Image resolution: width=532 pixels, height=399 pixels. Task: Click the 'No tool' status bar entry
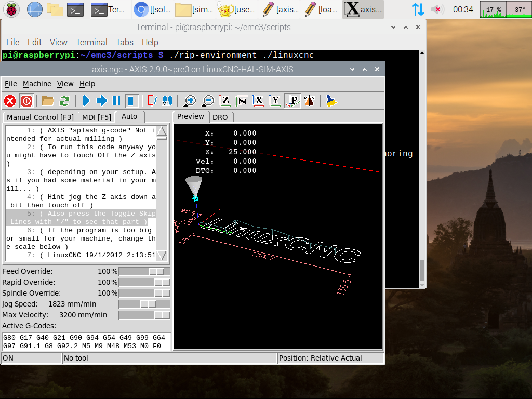point(170,358)
